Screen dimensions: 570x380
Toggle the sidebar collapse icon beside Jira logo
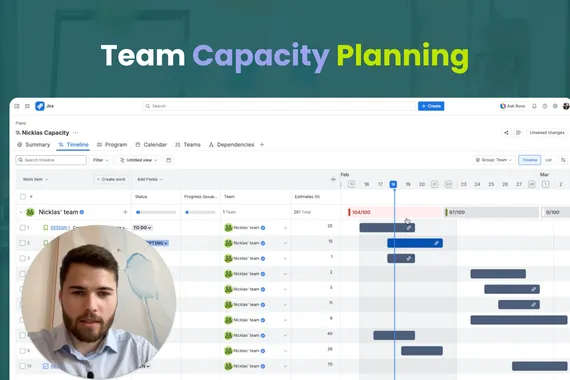(x=17, y=106)
